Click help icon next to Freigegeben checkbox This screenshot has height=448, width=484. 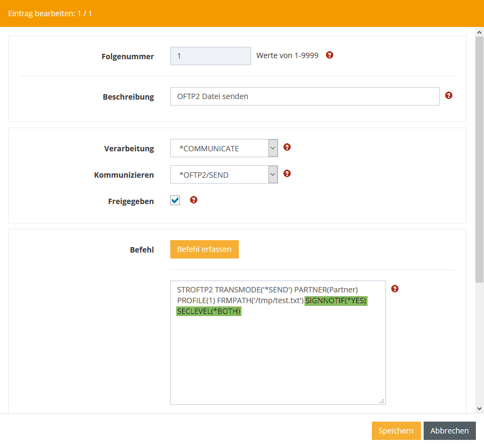click(x=193, y=200)
